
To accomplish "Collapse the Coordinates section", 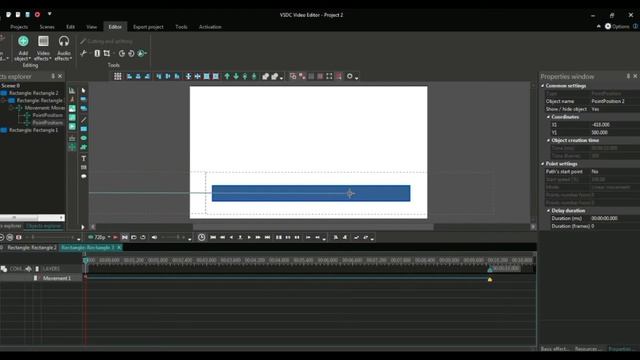I will click(548, 117).
